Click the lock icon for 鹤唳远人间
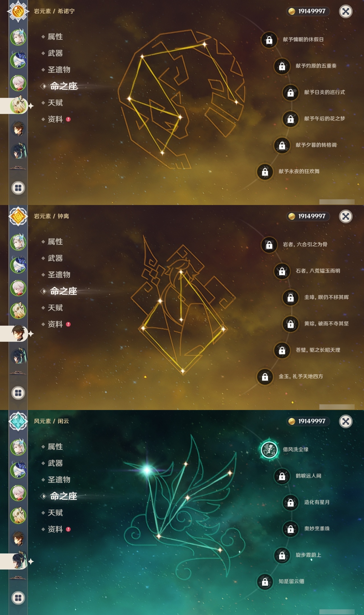The height and width of the screenshot is (615, 364). click(282, 476)
